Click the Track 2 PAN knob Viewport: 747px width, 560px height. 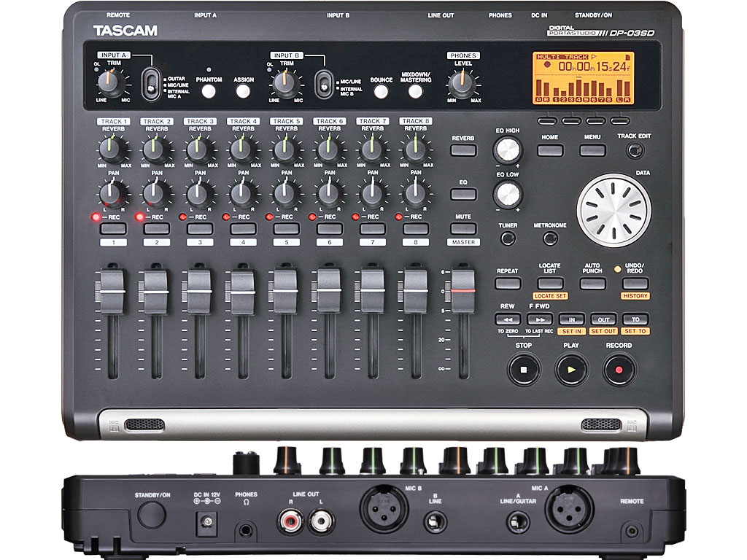(x=156, y=194)
